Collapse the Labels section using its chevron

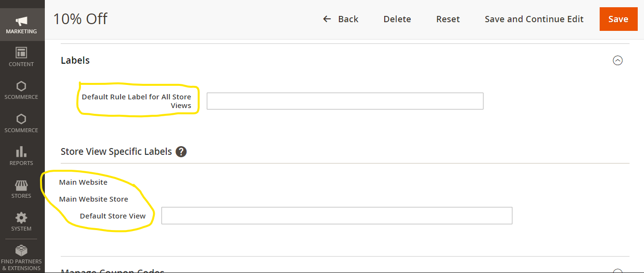(x=617, y=60)
